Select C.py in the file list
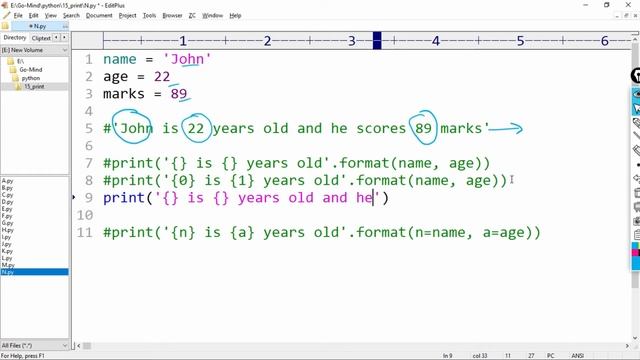Image resolution: width=640 pixels, height=360 pixels. click(7, 195)
